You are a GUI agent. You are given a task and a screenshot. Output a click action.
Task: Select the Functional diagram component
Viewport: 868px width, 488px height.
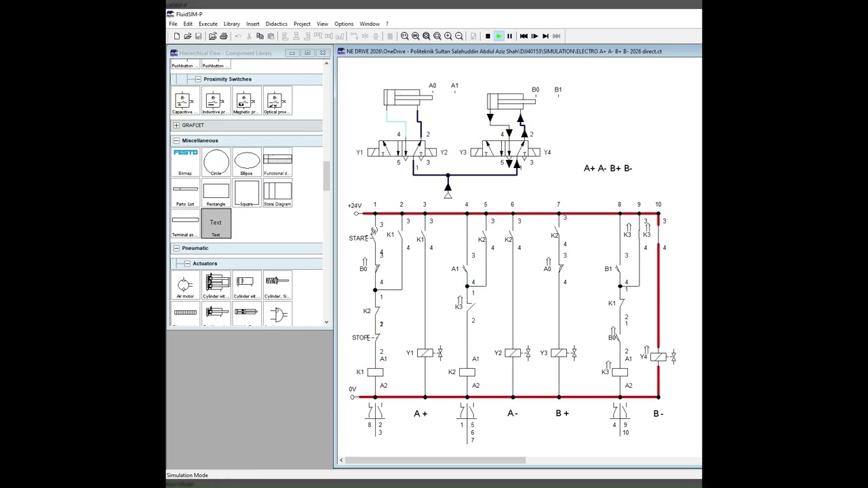click(x=277, y=163)
